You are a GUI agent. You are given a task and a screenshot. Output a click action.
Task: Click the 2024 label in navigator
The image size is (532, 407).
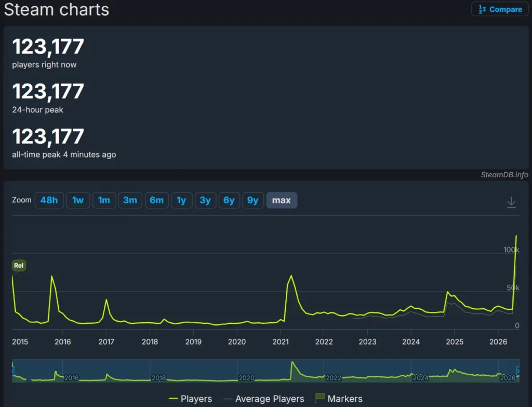(x=420, y=378)
